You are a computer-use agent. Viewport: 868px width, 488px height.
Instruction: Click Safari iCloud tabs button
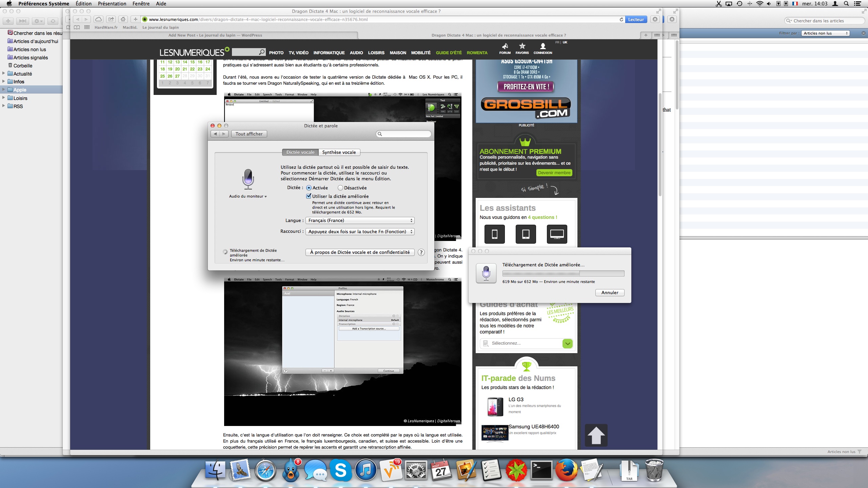(98, 19)
